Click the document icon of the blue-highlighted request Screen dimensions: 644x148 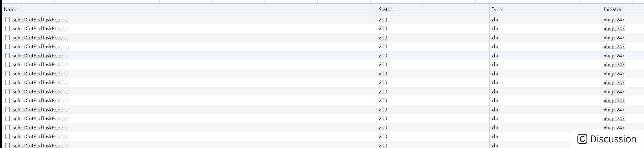click(8, 55)
